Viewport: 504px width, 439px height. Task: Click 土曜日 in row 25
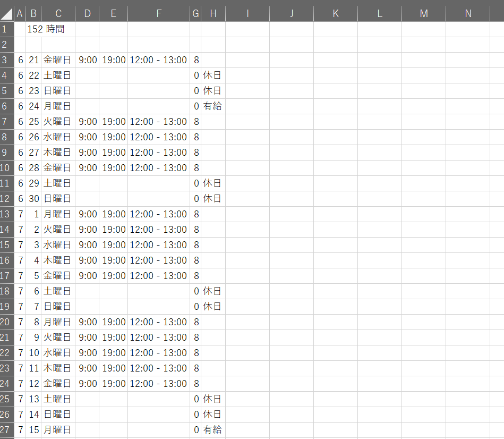click(57, 399)
